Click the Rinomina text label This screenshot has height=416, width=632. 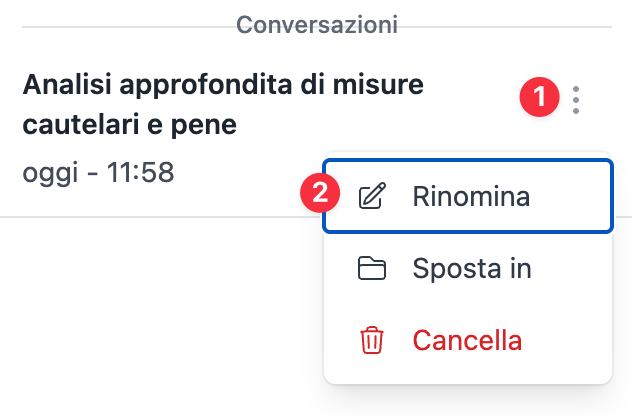(470, 197)
